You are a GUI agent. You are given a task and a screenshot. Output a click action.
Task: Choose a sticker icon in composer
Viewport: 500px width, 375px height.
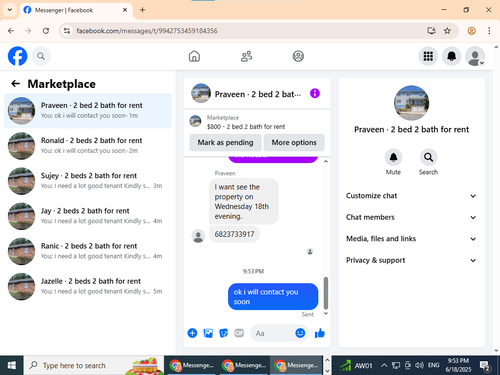point(224,333)
